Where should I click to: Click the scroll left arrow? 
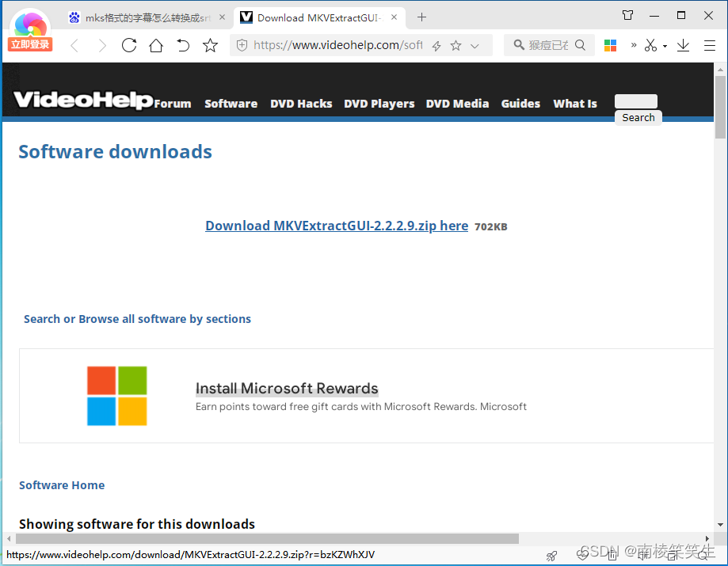pyautogui.click(x=9, y=538)
